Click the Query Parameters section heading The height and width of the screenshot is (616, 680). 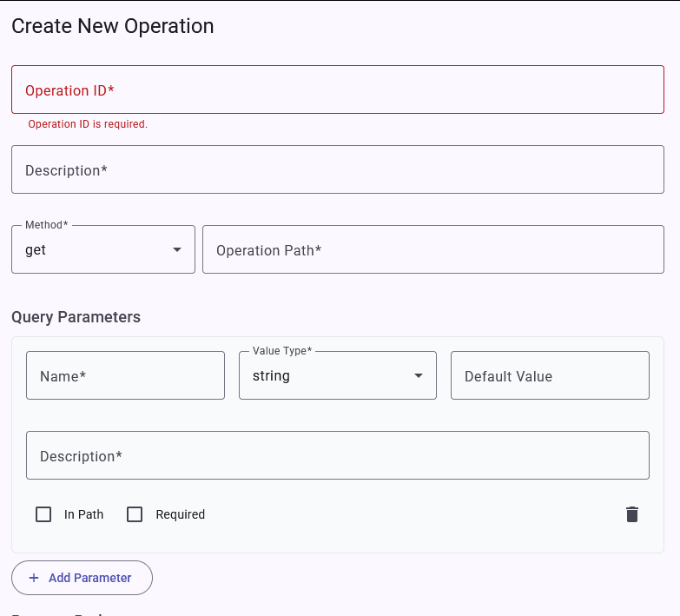(x=76, y=317)
